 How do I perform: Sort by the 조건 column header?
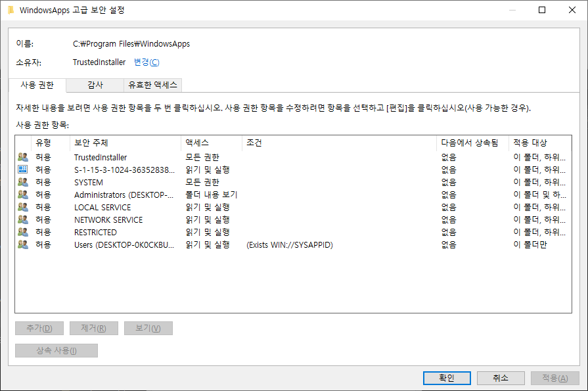(x=339, y=143)
